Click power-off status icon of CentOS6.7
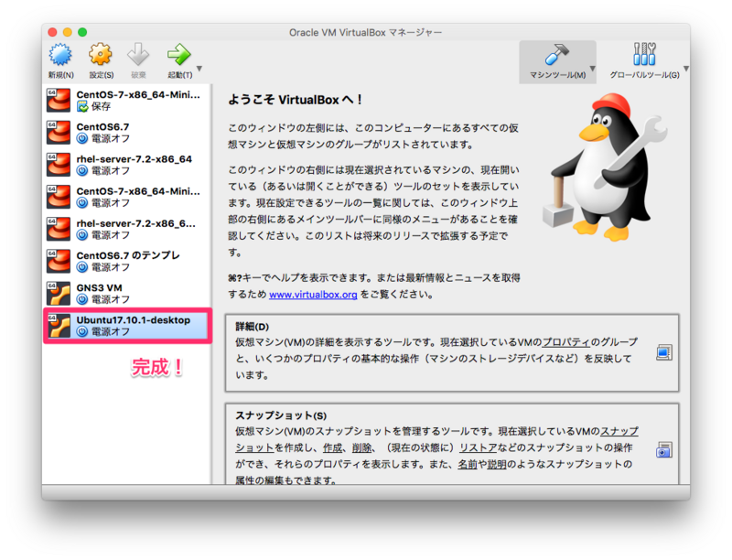 point(82,138)
